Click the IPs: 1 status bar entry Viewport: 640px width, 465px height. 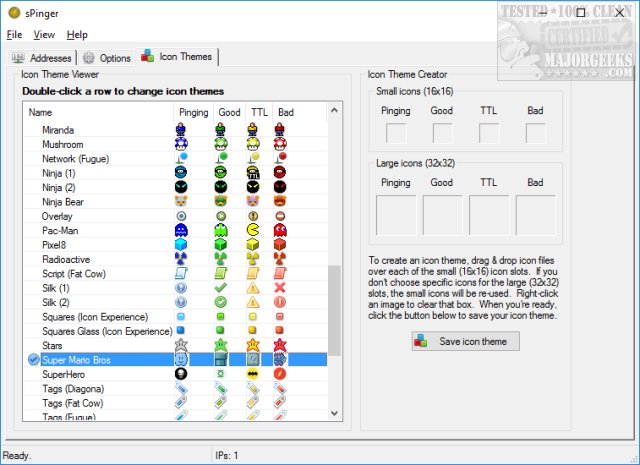pyautogui.click(x=227, y=455)
